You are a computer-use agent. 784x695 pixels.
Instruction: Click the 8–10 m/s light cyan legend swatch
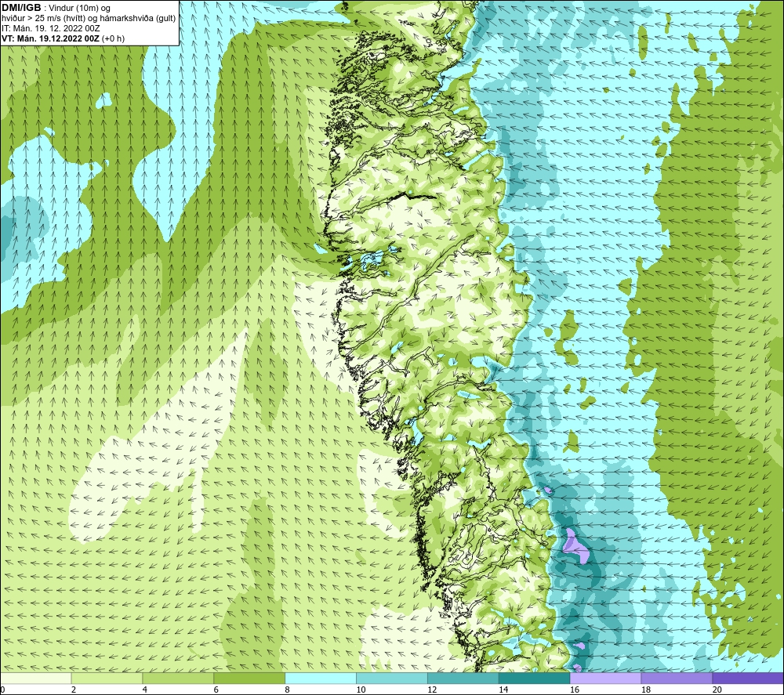click(321, 678)
